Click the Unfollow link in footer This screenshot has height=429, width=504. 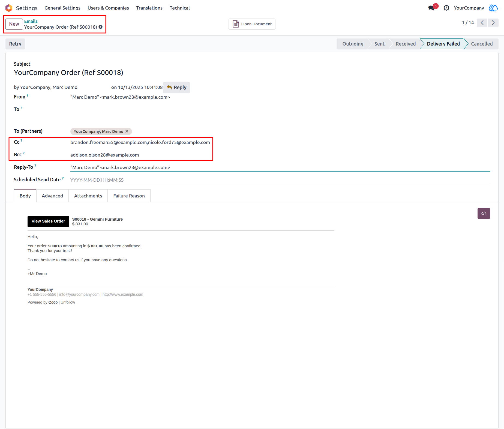pyautogui.click(x=68, y=302)
